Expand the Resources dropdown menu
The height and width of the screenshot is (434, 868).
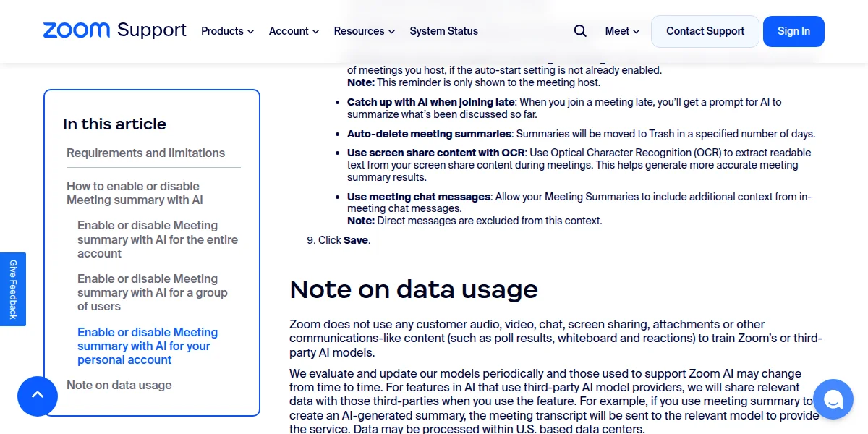click(364, 31)
